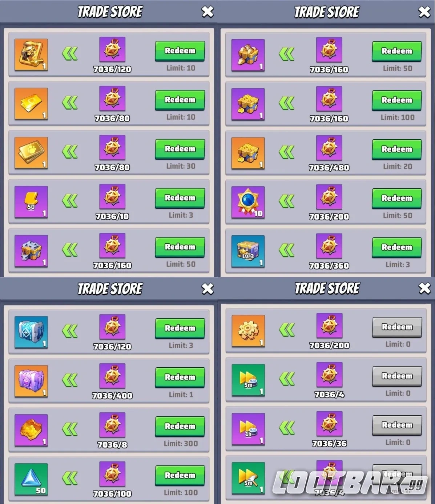Tap the golden hero statue item icon
The width and height of the screenshot is (435, 504).
(31, 55)
